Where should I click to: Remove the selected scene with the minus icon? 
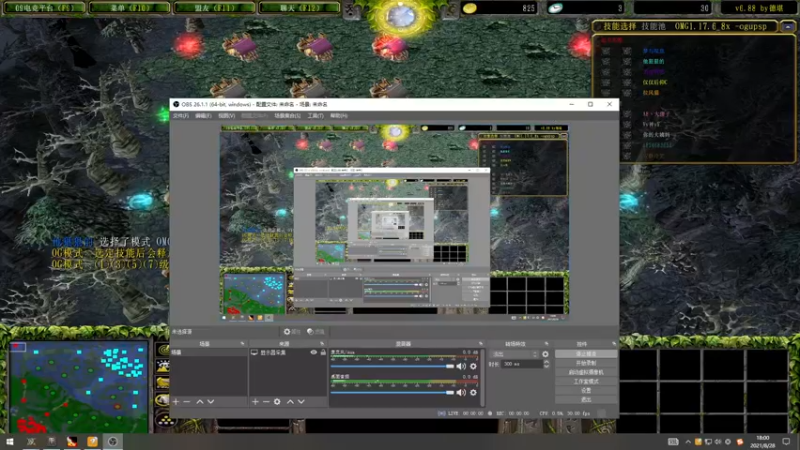tap(187, 402)
